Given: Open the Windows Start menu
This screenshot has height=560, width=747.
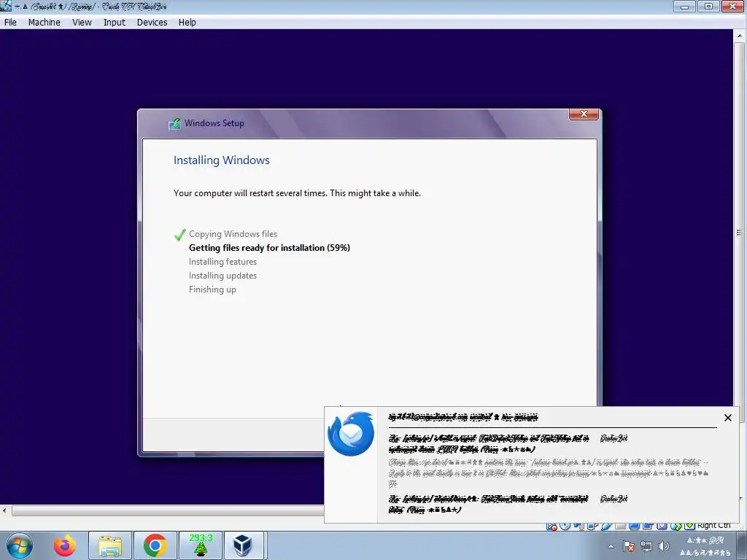Looking at the screenshot, I should pos(20,545).
